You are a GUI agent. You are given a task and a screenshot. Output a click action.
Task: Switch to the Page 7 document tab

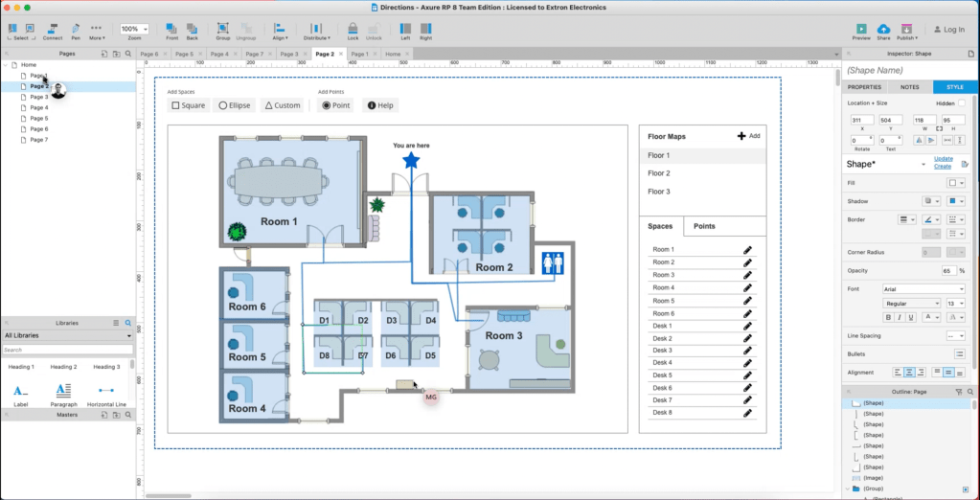(x=254, y=55)
